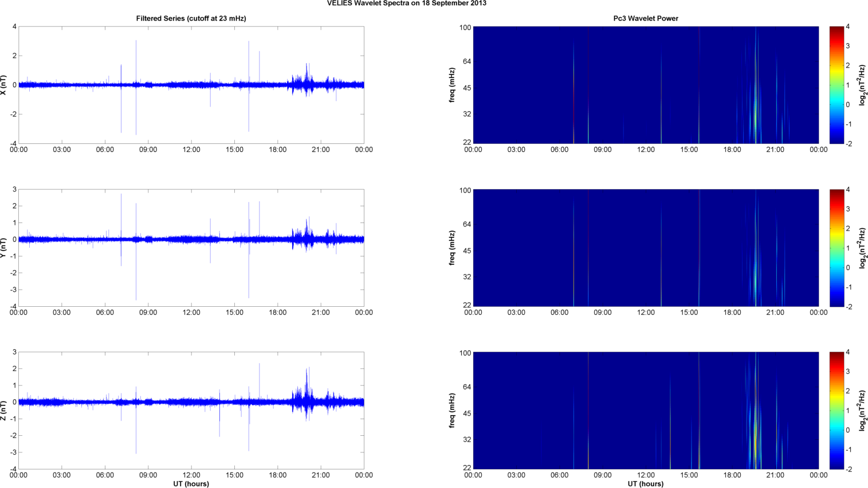Viewport: 868px width, 488px height.
Task: Click the '100' frequency tick on the top spectrogram
Action: point(465,28)
